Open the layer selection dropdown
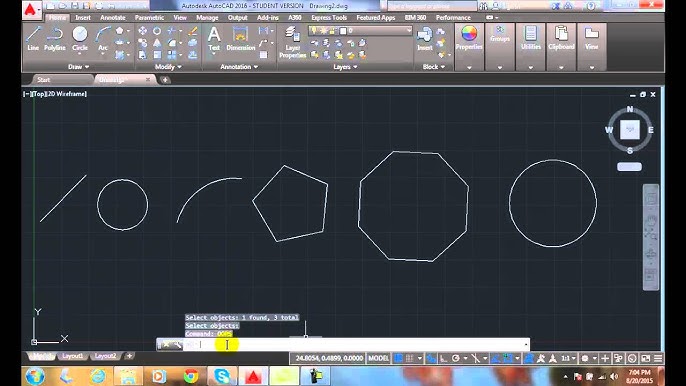 tap(360, 31)
